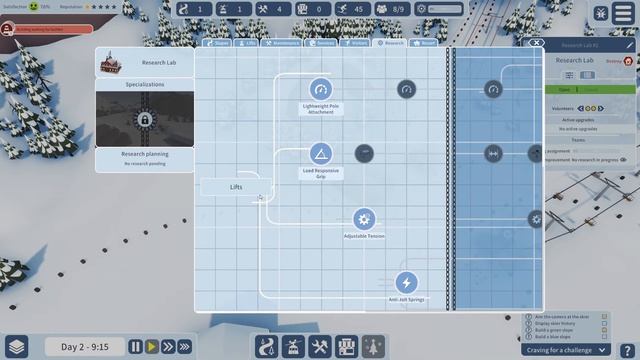Open the Research Lab building thumbnail
Image resolution: width=640 pixels, height=360 pixels.
pyautogui.click(x=111, y=63)
